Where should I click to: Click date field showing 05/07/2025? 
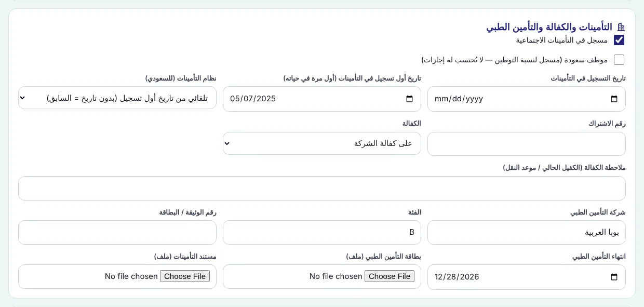pyautogui.click(x=322, y=99)
